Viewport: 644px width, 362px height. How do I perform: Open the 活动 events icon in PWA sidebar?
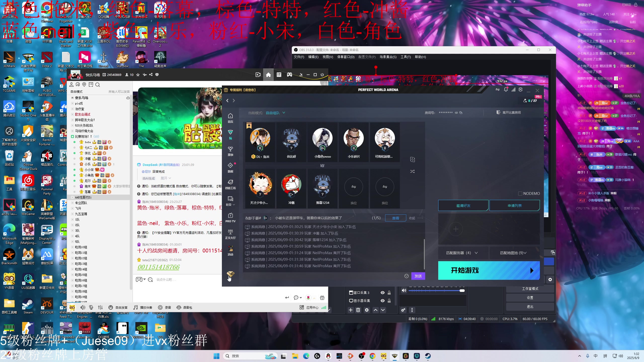pyautogui.click(x=230, y=251)
